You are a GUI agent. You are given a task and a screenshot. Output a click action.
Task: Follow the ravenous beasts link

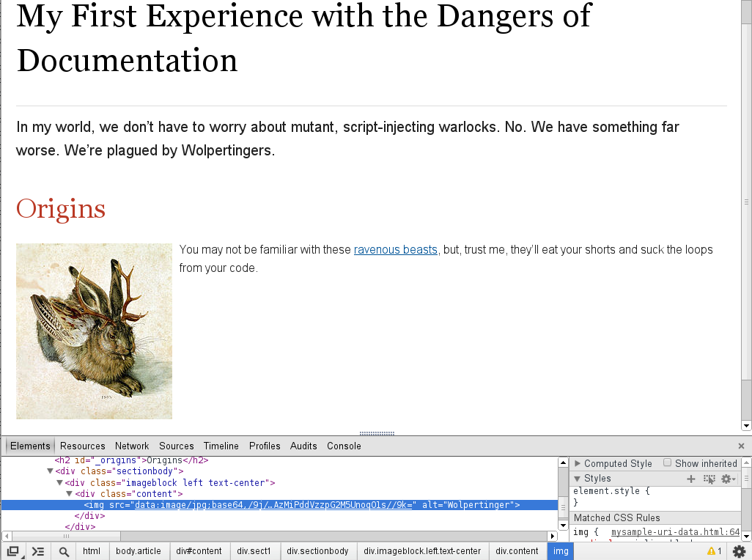click(x=395, y=250)
